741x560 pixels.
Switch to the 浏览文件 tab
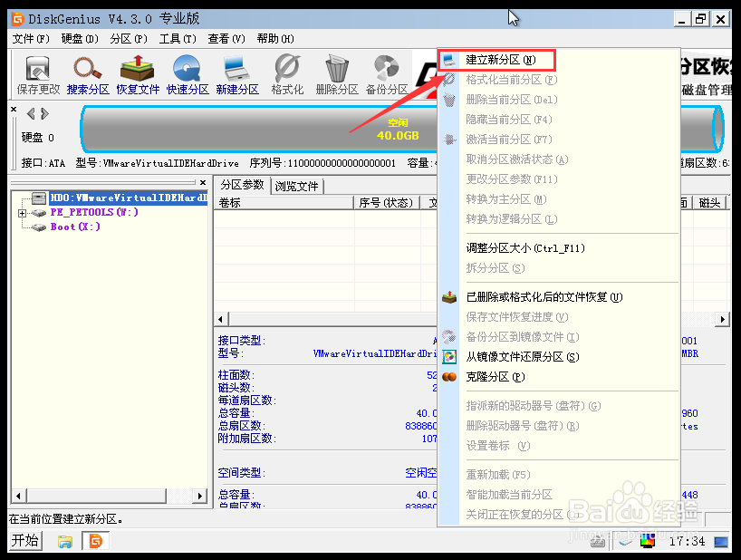297,186
